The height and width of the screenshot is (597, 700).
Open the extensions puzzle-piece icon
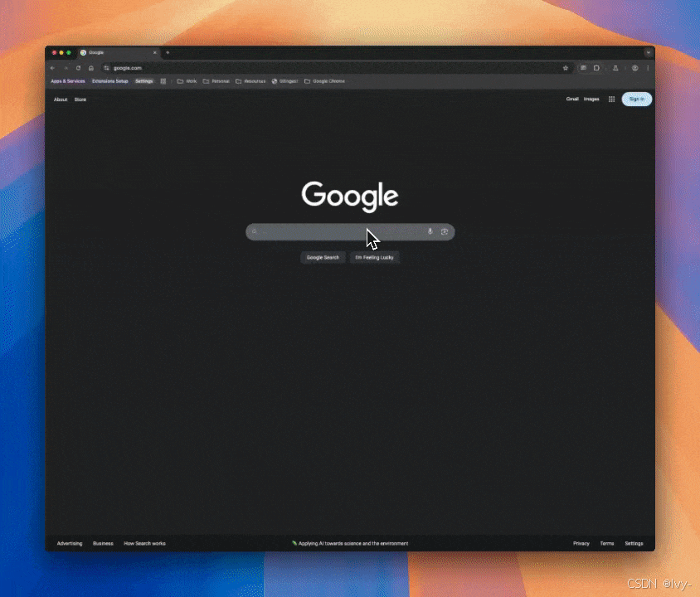point(597,68)
